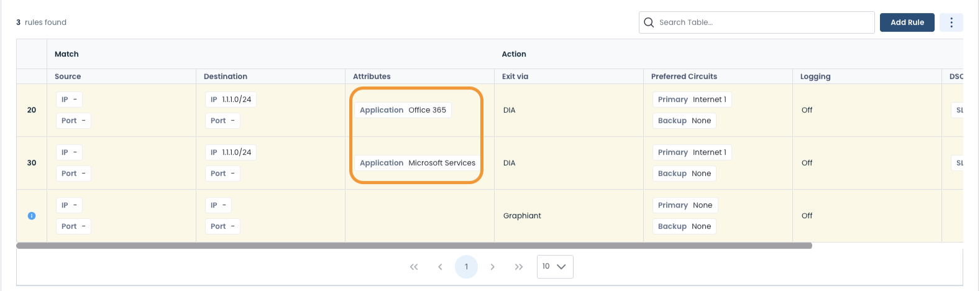Open the three-dot more options menu
This screenshot has height=291, width=980.
click(951, 22)
